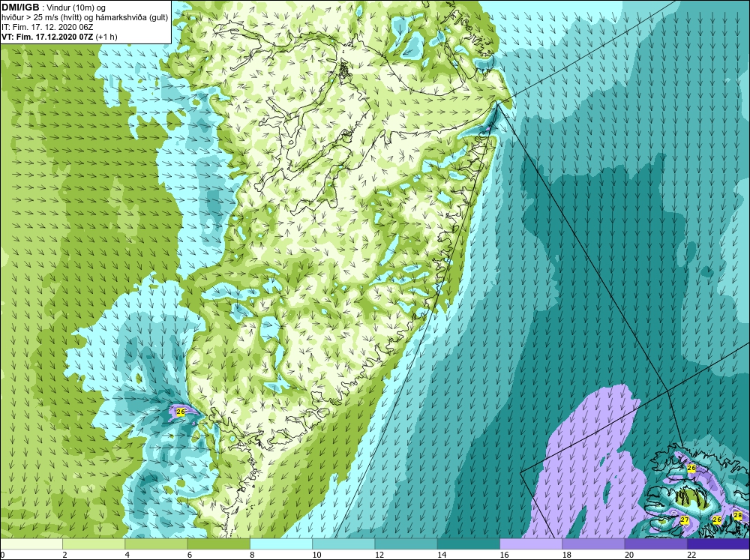Click the 20–22 m/s violet legend swatch

click(x=655, y=544)
